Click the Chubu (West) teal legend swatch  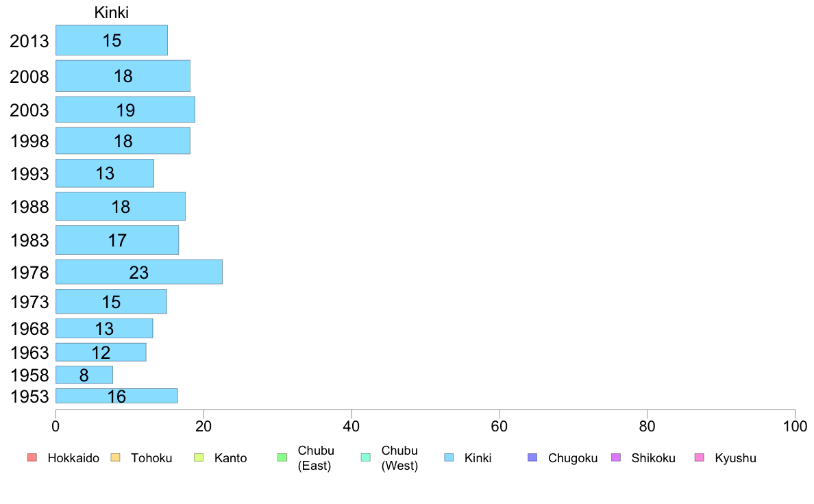(365, 457)
